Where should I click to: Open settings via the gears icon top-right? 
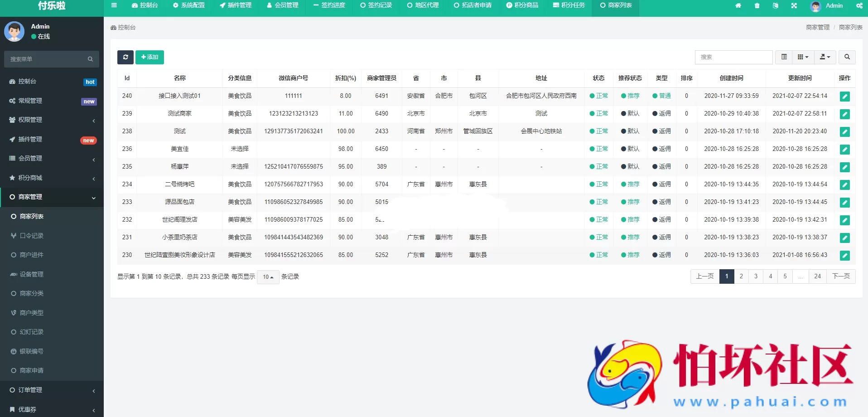[x=859, y=6]
